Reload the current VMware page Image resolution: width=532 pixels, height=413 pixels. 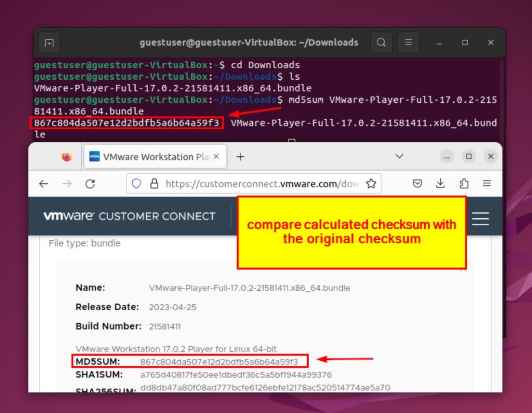tap(90, 183)
